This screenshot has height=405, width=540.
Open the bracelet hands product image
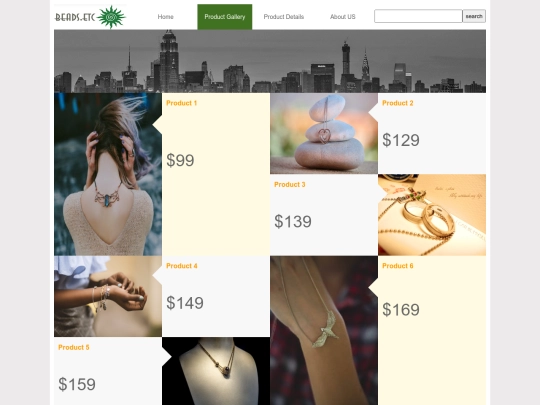(x=108, y=296)
